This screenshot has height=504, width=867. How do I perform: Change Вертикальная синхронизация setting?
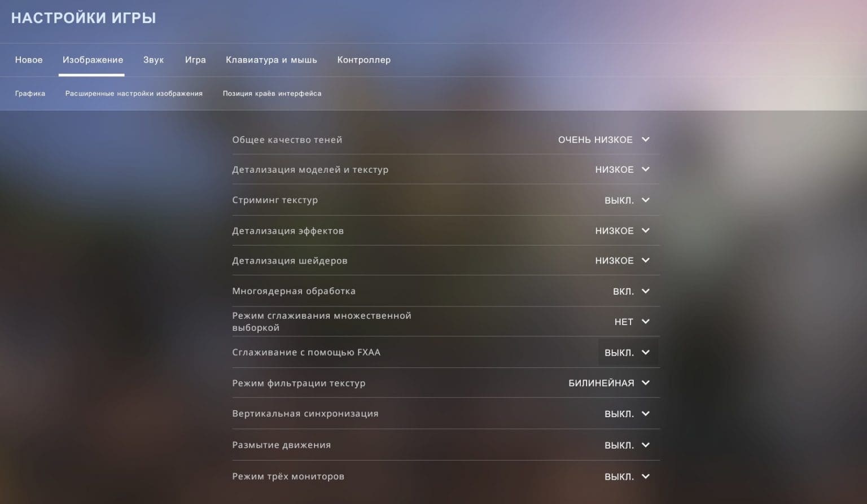[x=627, y=414]
